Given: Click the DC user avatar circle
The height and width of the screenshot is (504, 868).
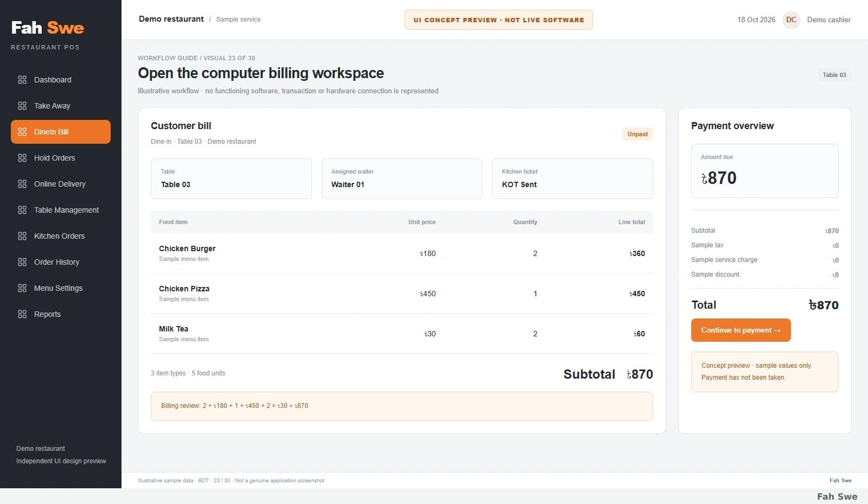Looking at the screenshot, I should 792,20.
